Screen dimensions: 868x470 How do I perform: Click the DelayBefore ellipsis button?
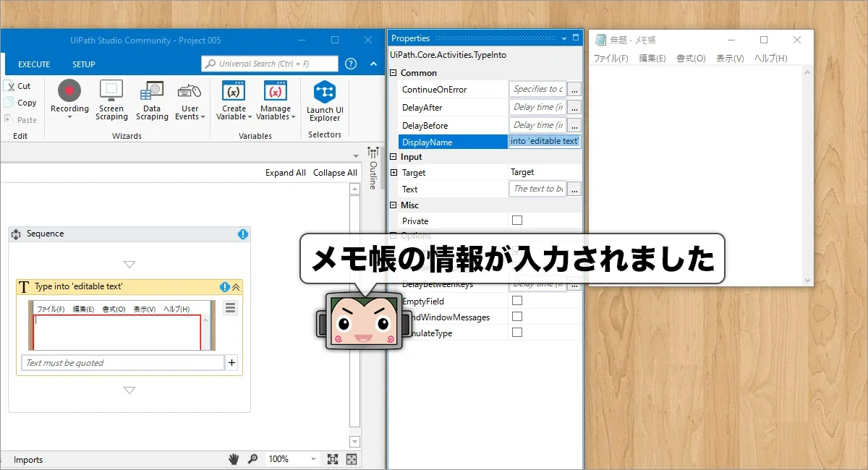(x=574, y=125)
